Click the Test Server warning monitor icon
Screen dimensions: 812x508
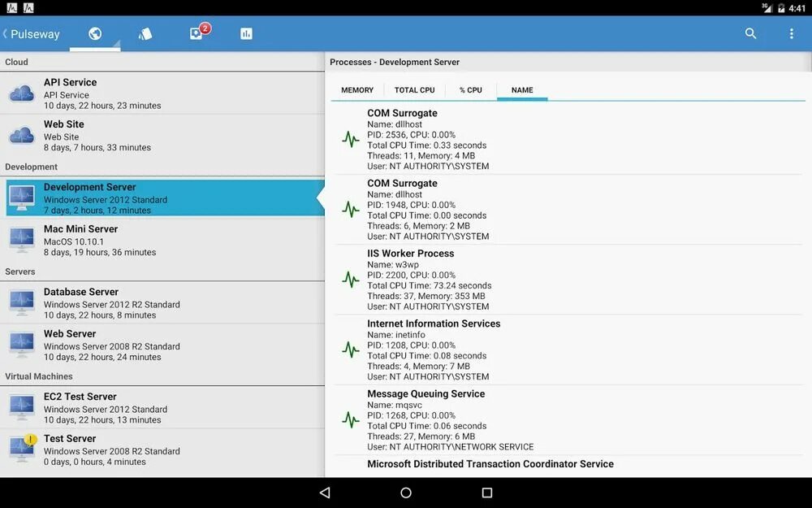point(23,449)
